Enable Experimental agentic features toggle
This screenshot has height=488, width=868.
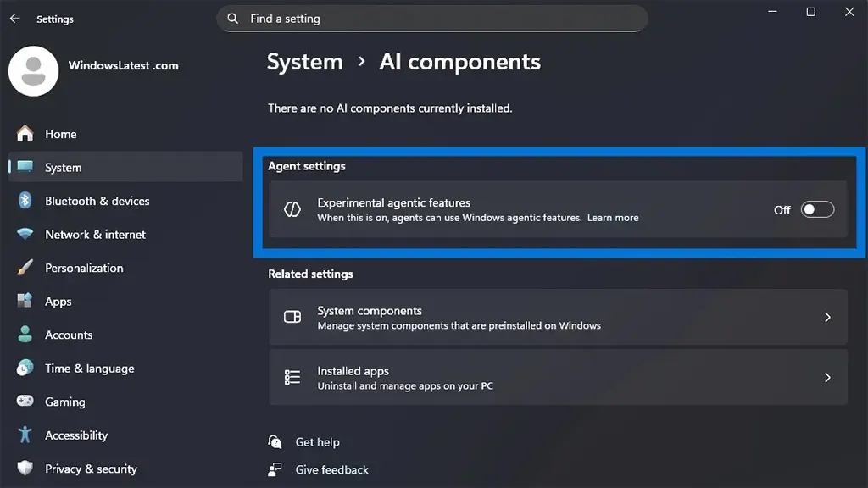817,210
